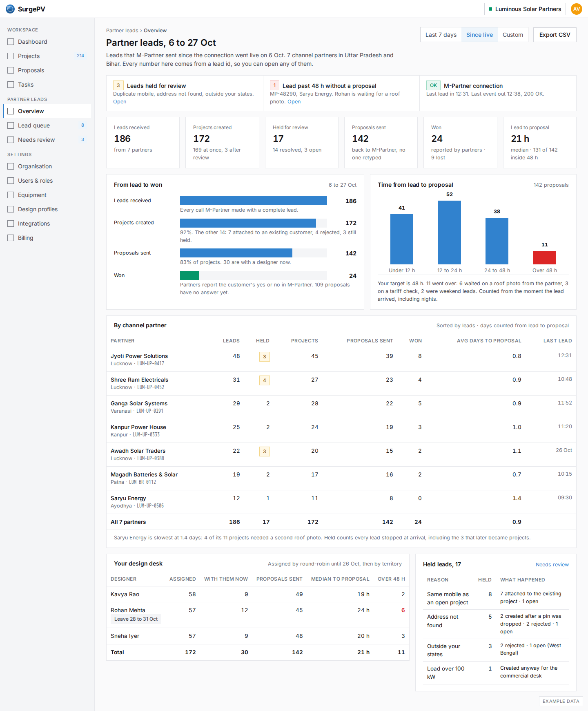Click the square icon beside Integrations
This screenshot has height=711, width=588.
click(11, 224)
